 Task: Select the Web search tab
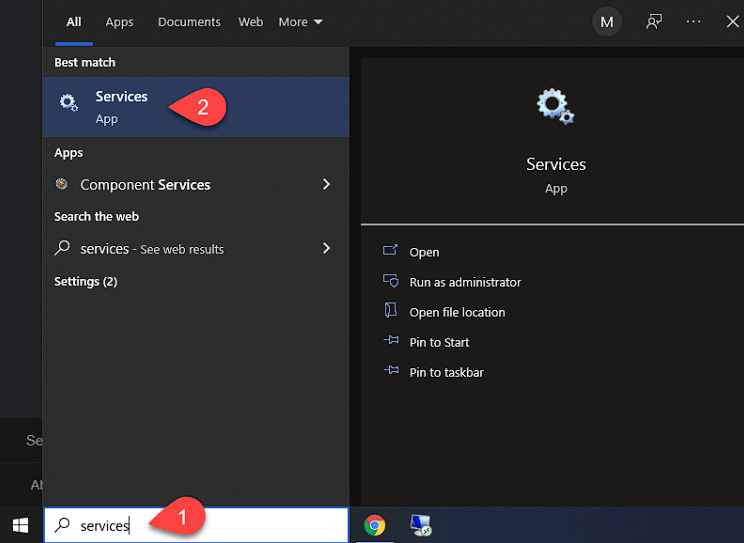pyautogui.click(x=251, y=22)
